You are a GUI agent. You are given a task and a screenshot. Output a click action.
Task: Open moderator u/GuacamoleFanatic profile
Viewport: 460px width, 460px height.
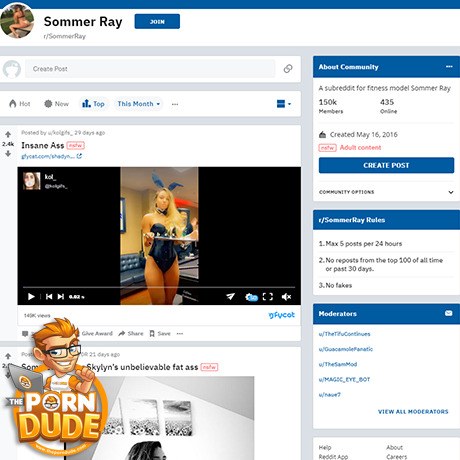pos(346,349)
